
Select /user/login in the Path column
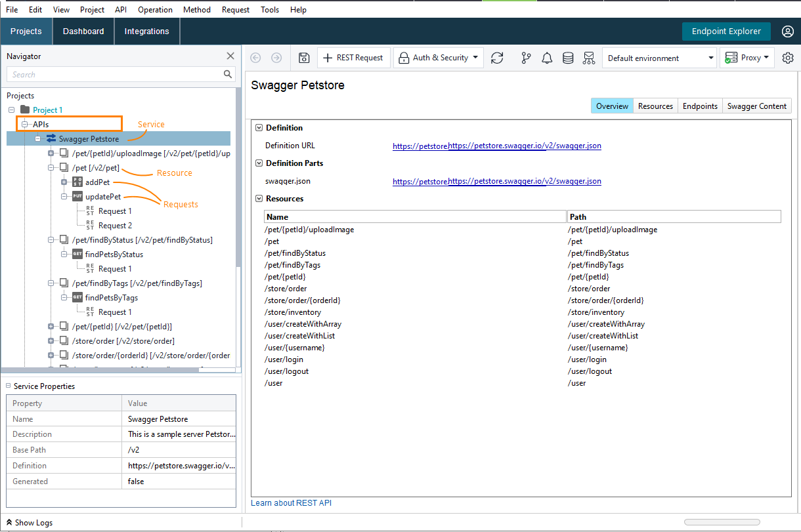[x=587, y=359]
